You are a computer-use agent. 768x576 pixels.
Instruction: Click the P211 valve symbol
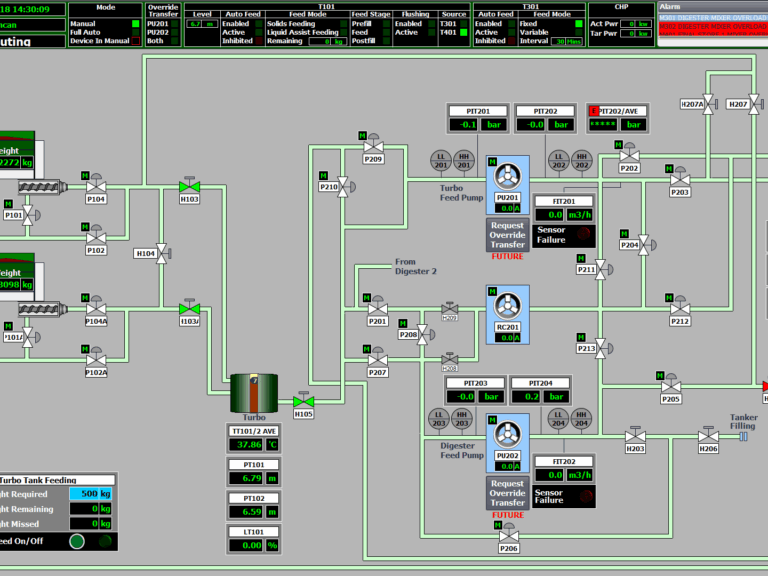(x=602, y=269)
